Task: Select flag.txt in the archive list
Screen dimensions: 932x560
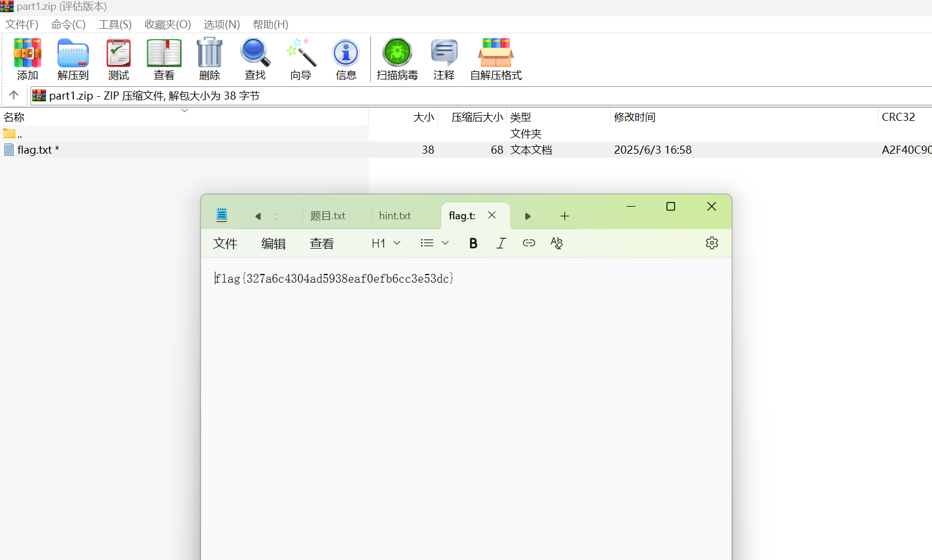Action: pos(35,150)
